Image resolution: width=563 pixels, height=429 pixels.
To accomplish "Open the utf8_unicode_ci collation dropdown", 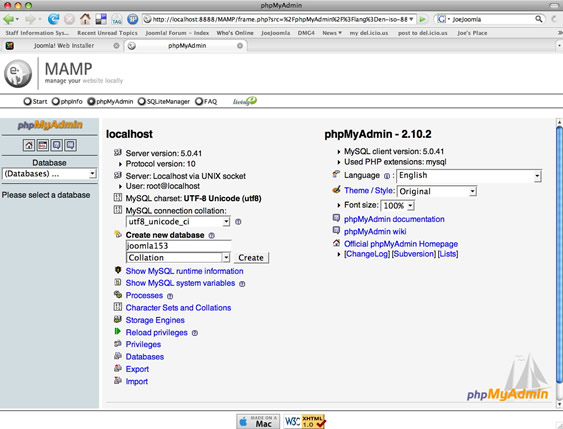I will tap(178, 222).
